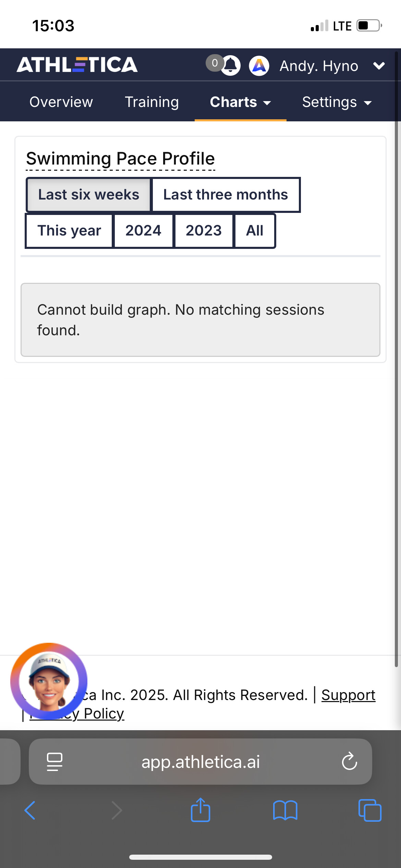This screenshot has height=868, width=401.
Task: Open page settings icon in address bar
Action: click(54, 762)
